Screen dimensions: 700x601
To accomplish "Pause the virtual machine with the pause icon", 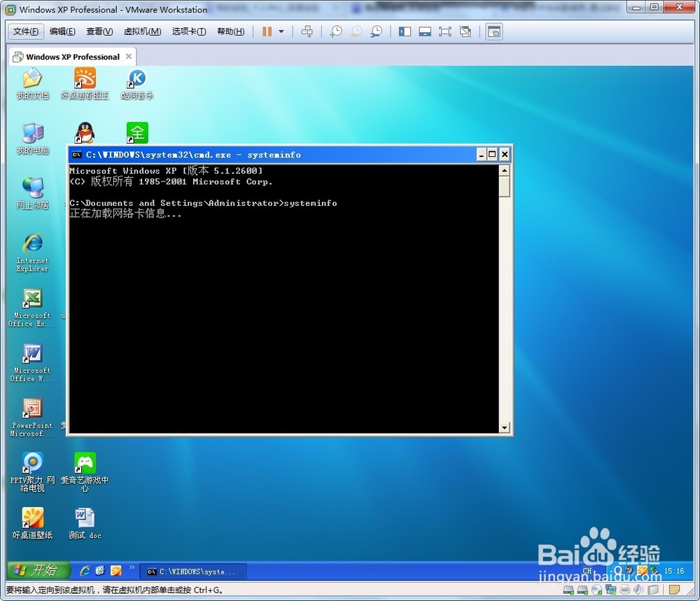I will (267, 32).
